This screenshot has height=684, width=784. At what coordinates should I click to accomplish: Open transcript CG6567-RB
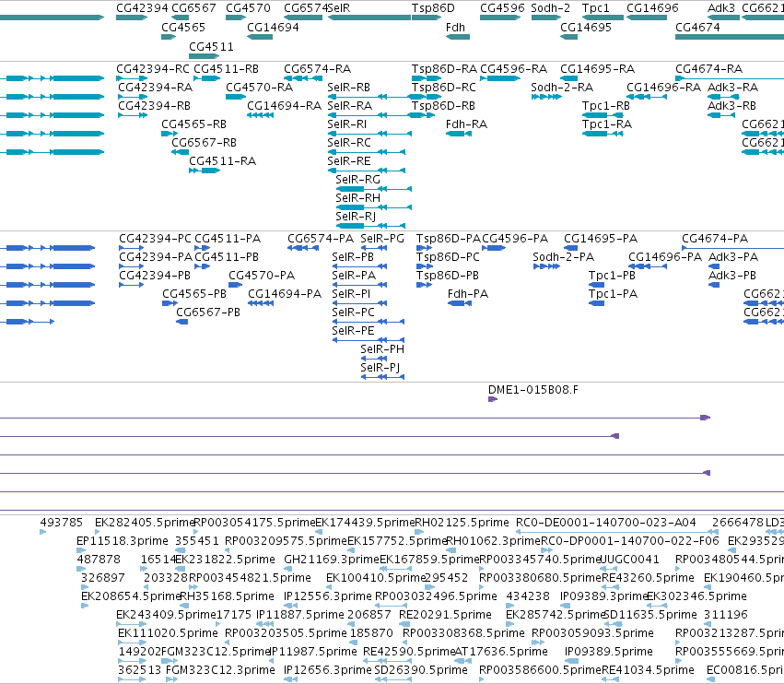(x=204, y=143)
